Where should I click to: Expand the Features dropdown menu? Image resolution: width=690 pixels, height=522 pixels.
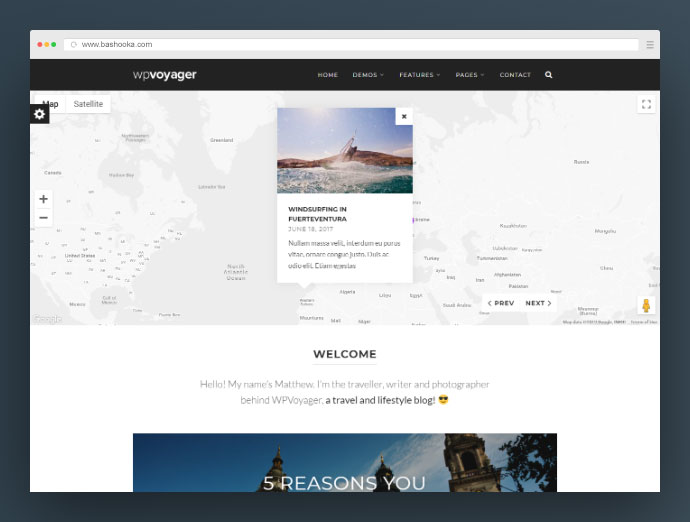pyautogui.click(x=419, y=75)
